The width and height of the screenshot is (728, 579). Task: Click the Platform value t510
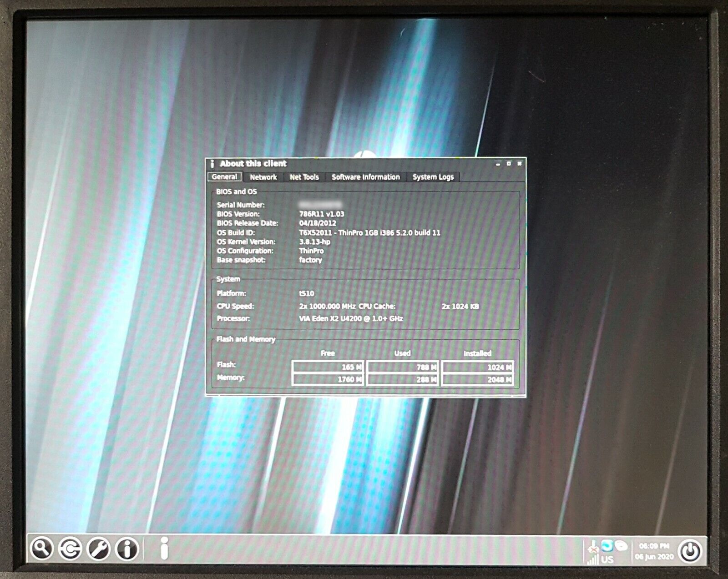[x=307, y=293]
